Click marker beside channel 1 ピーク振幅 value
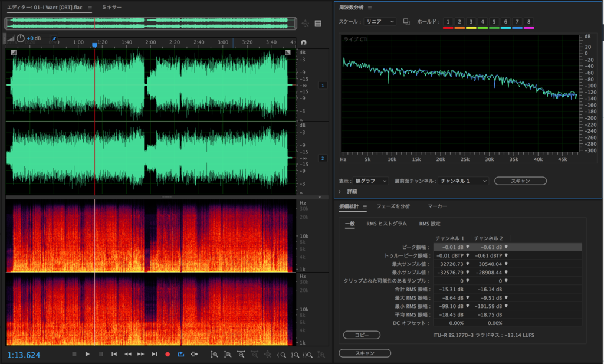 468,247
